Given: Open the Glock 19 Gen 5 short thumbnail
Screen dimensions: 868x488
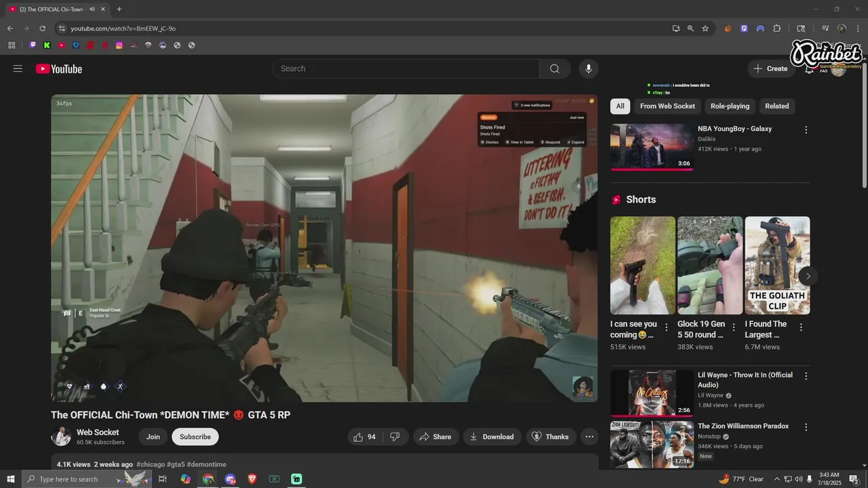Looking at the screenshot, I should (710, 265).
